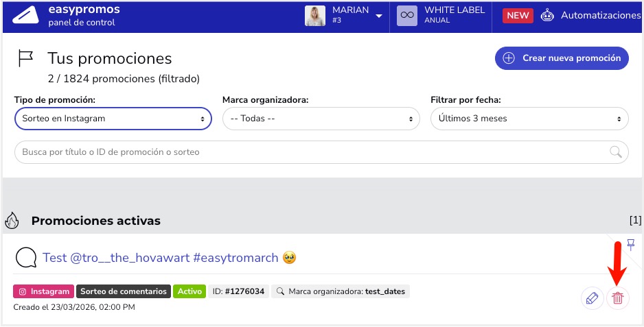Click Crear nueva promoción button
The image size is (644, 327).
pyautogui.click(x=562, y=58)
